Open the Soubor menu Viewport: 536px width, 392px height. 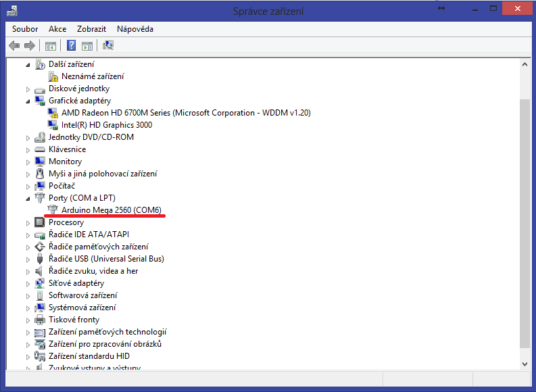[25, 29]
